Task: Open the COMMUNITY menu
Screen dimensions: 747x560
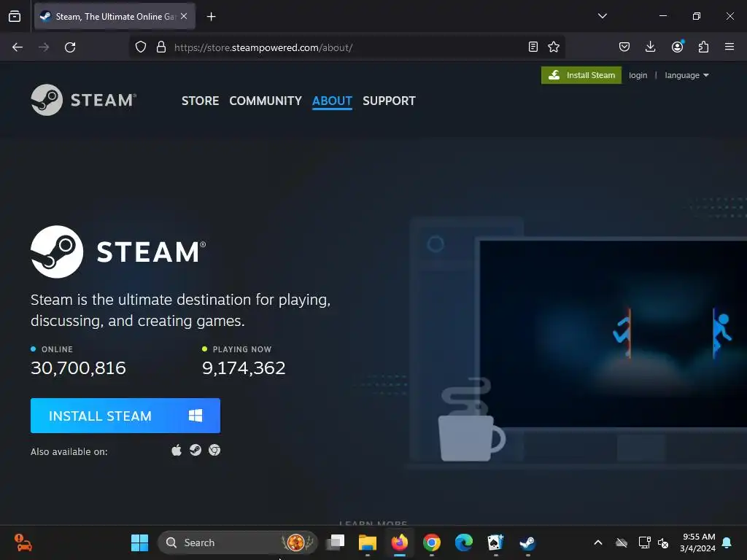Action: click(x=266, y=101)
